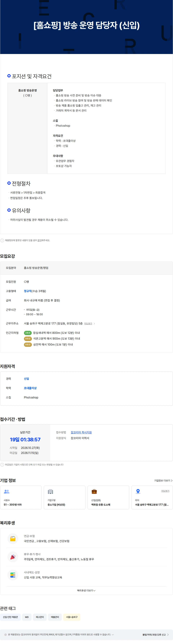
Task: Click the vacation and events party icon
Action: tap(13, 557)
